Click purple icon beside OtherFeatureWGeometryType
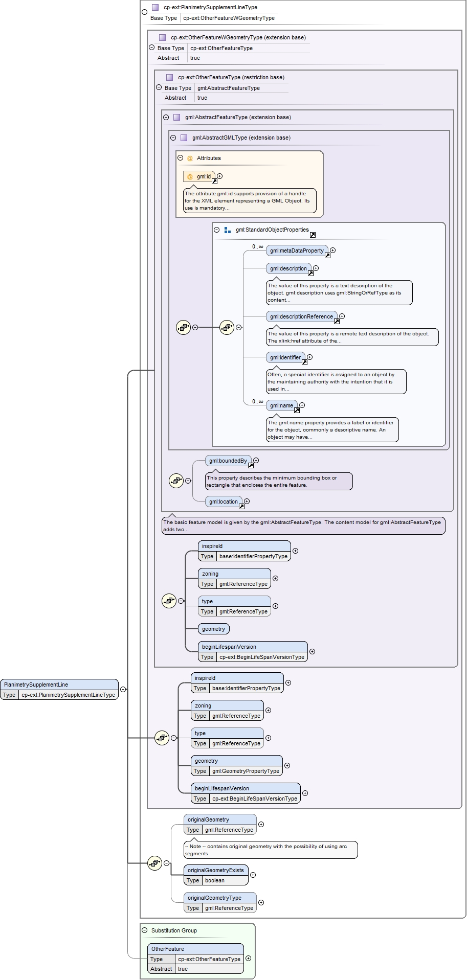The width and height of the screenshot is (467, 980). click(x=162, y=37)
